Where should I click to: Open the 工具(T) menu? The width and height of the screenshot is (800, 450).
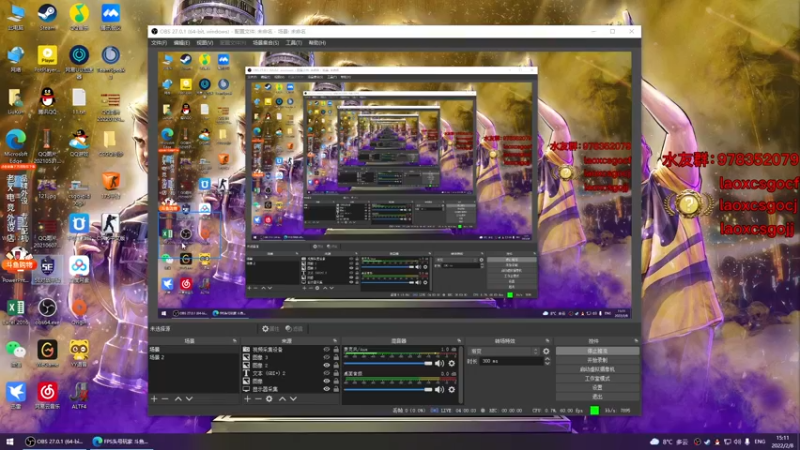pyautogui.click(x=294, y=43)
